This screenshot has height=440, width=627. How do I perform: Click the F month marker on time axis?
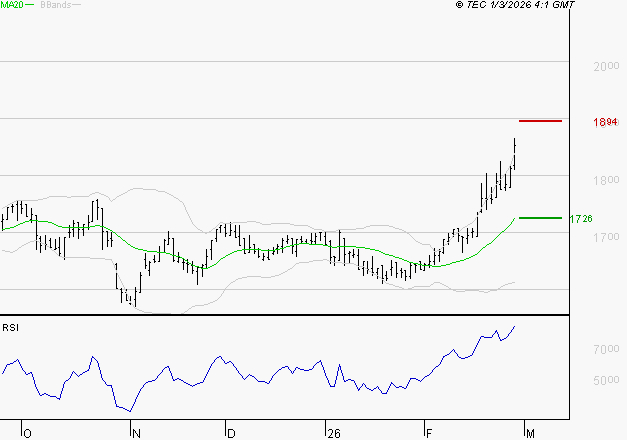coord(429,434)
